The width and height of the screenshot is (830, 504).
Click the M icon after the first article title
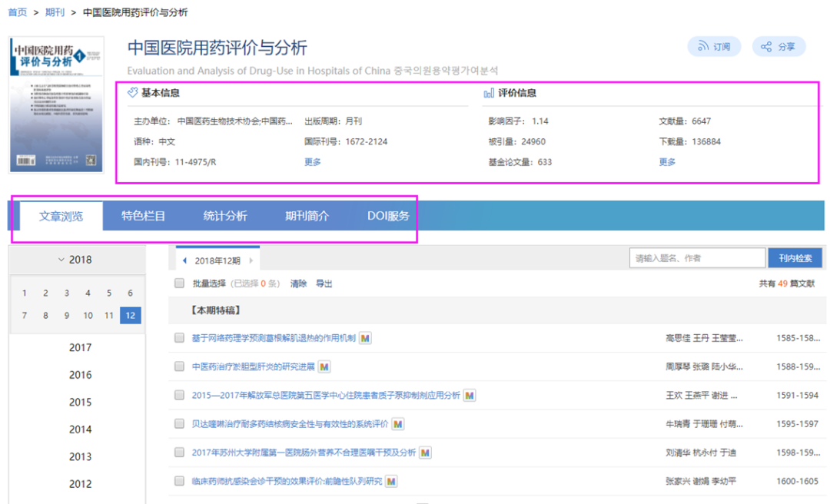point(364,337)
